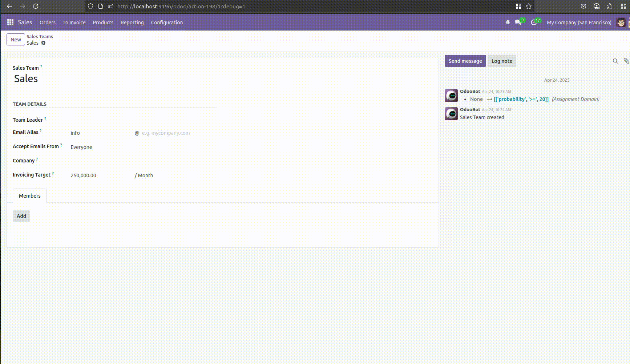Click the Send message button
The width and height of the screenshot is (630, 364).
465,61
